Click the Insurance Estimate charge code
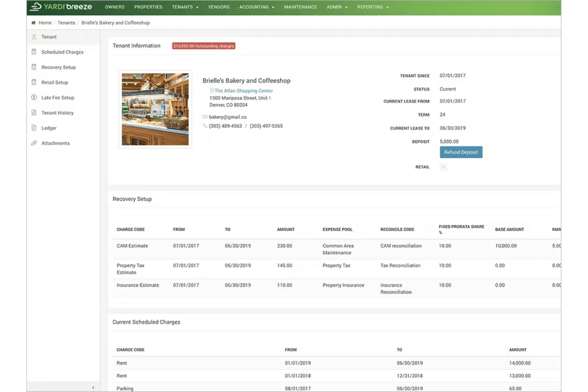588x392 pixels. pyautogui.click(x=138, y=285)
